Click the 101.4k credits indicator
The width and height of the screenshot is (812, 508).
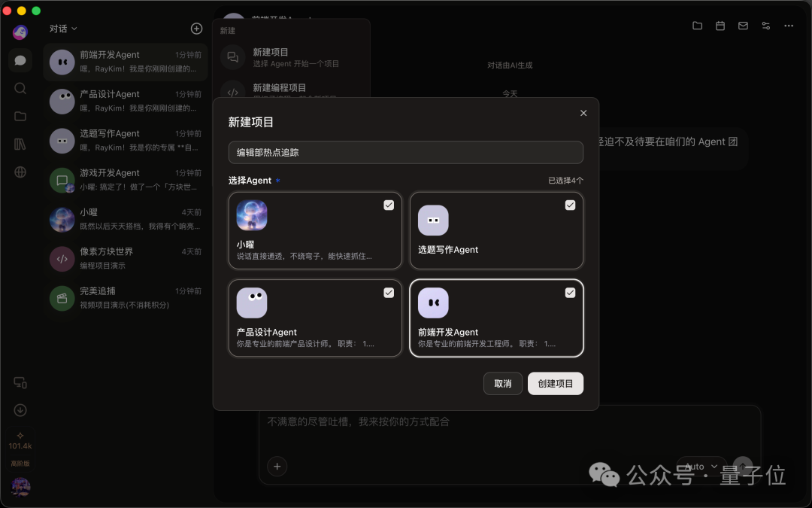point(20,441)
